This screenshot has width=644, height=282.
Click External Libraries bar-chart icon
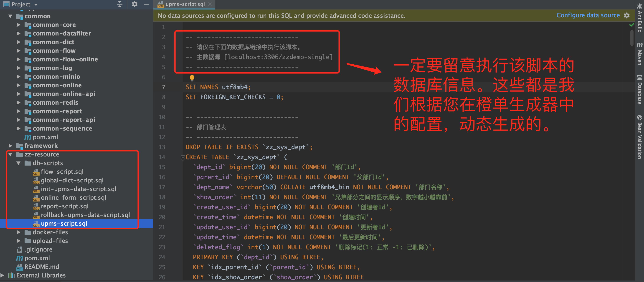pos(11,275)
